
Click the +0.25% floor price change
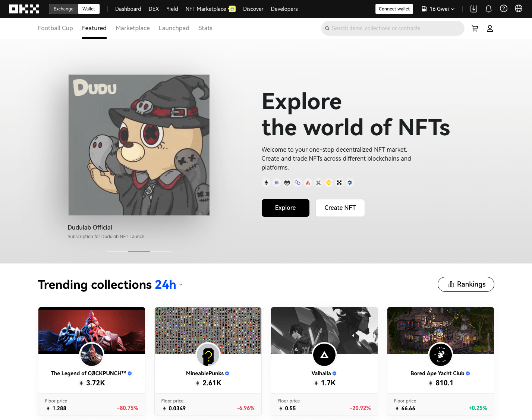(x=478, y=408)
